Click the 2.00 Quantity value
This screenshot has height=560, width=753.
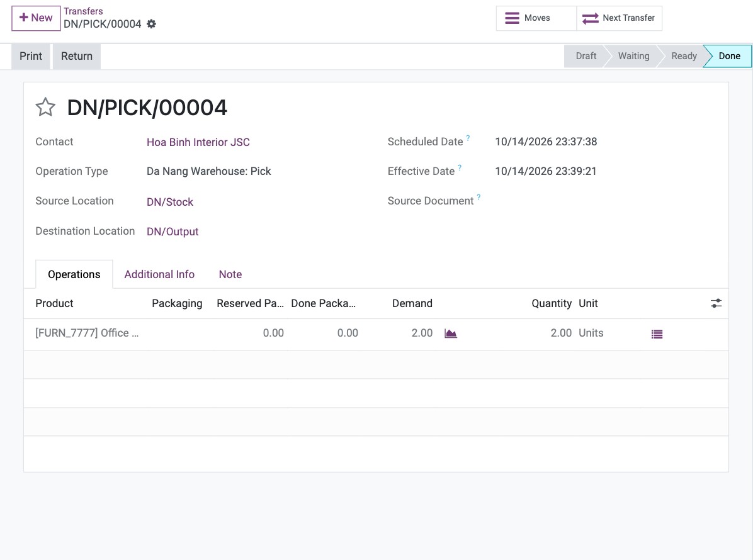561,333
